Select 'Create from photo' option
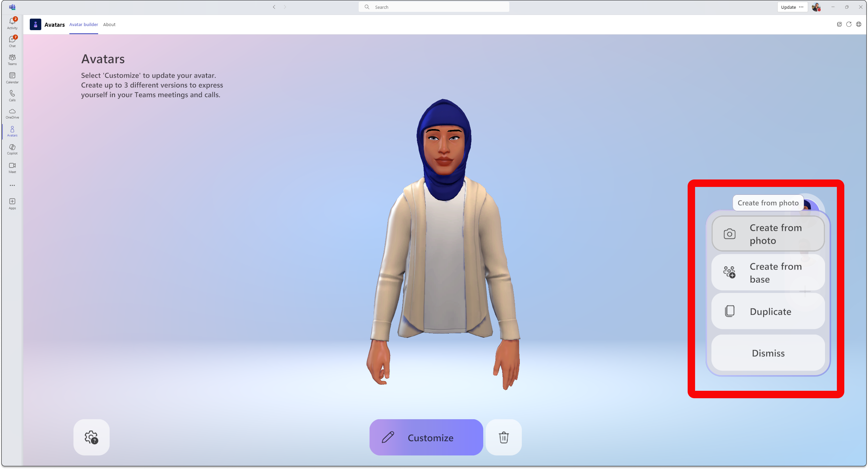The width and height of the screenshot is (868, 469). pos(767,233)
